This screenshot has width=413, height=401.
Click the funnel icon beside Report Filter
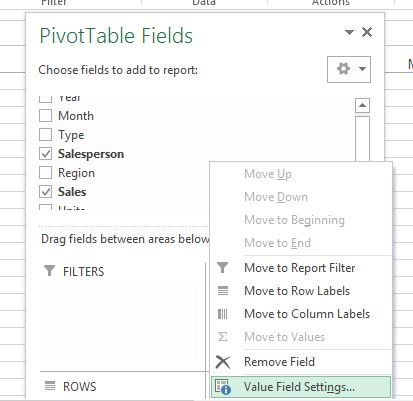pyautogui.click(x=222, y=268)
